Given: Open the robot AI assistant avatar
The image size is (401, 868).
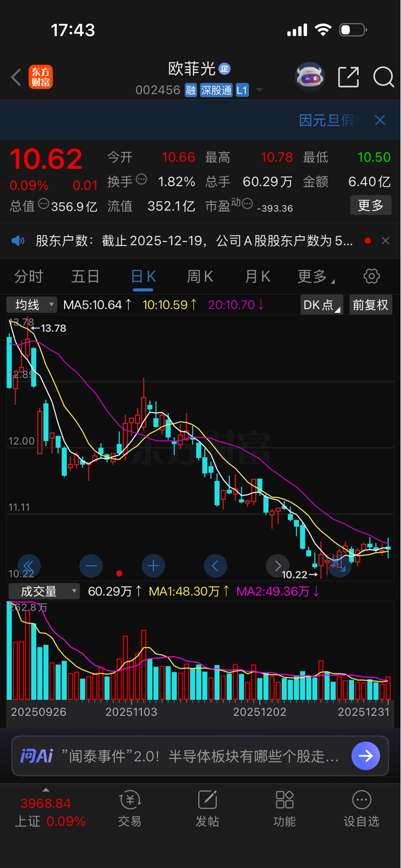Looking at the screenshot, I should pyautogui.click(x=310, y=77).
